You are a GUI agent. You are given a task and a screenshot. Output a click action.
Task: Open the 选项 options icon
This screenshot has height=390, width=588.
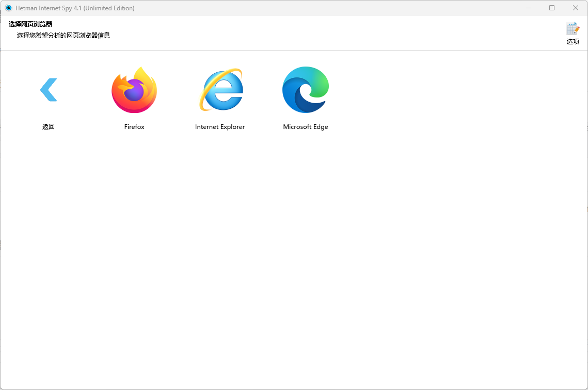tap(573, 28)
